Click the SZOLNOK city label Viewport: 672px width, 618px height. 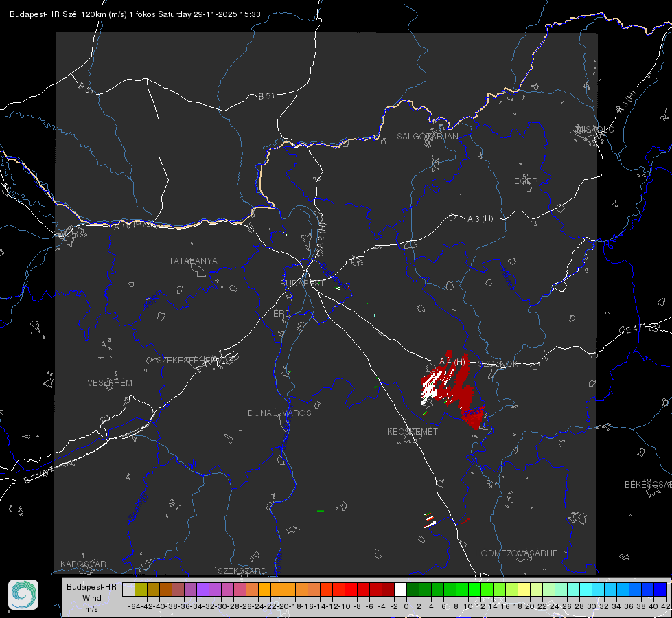[498, 364]
